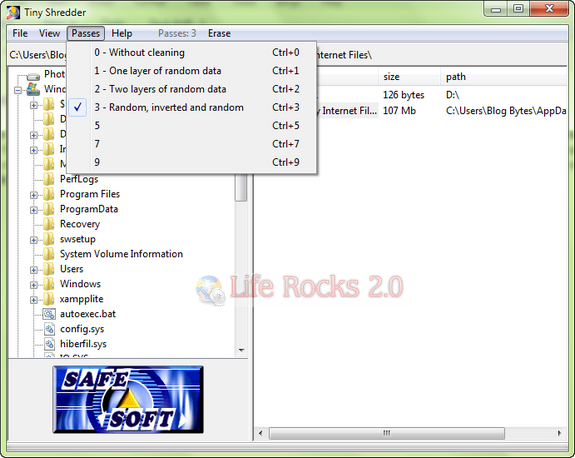575x458 pixels.
Task: Expand the Users folder node
Action: (x=34, y=270)
